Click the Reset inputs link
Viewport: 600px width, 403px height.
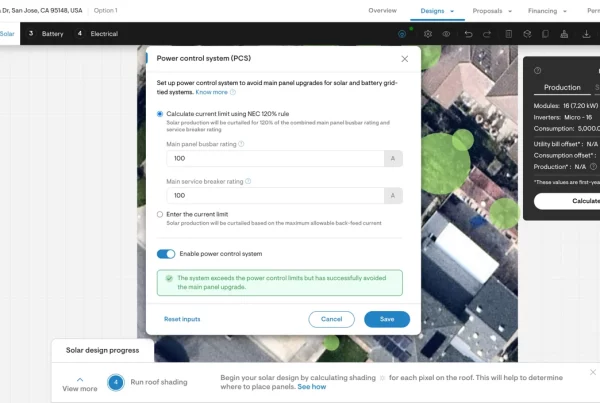click(182, 319)
